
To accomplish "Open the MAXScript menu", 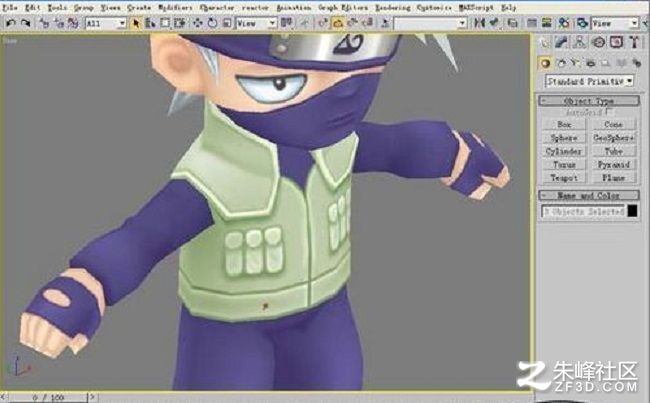I will pyautogui.click(x=476, y=7).
